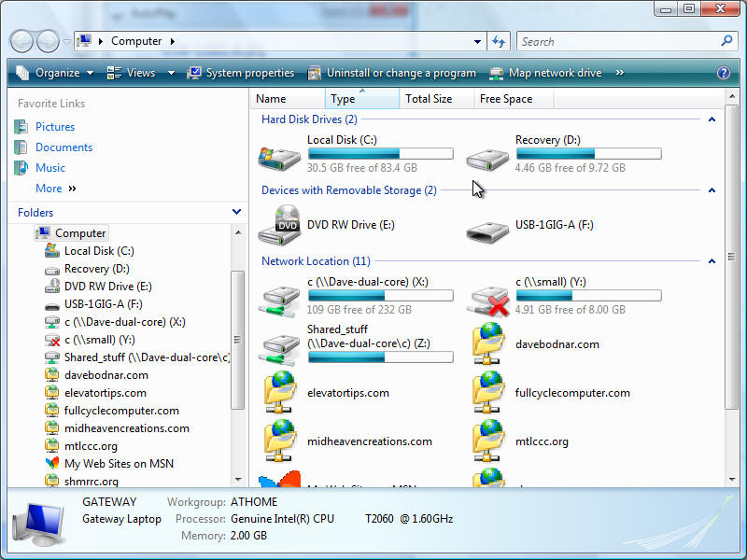
Task: Open the elevatortips.com network folder icon
Action: [280, 392]
